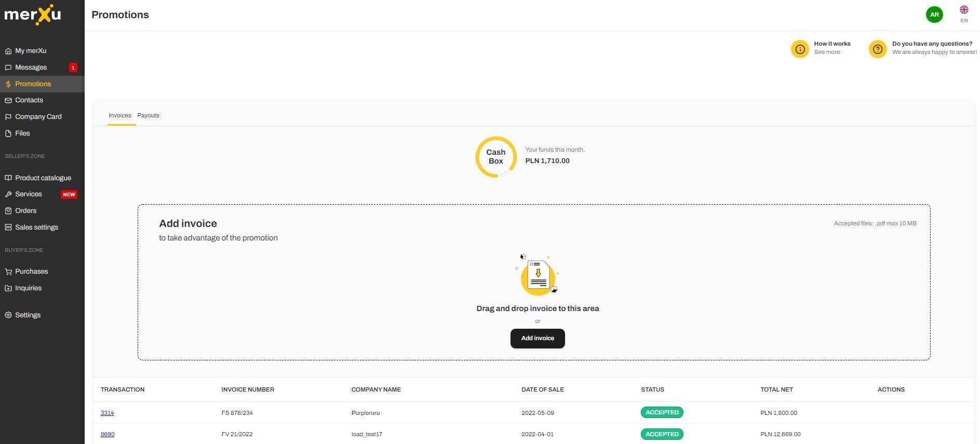Click the Orders clipboard icon
Image resolution: width=980 pixels, height=444 pixels.
point(8,211)
